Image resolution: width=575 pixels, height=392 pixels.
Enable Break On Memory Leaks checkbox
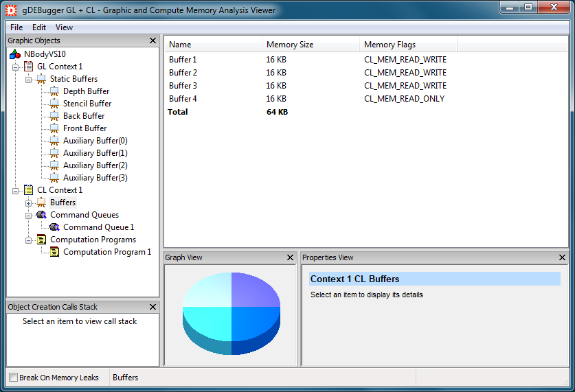click(x=13, y=378)
